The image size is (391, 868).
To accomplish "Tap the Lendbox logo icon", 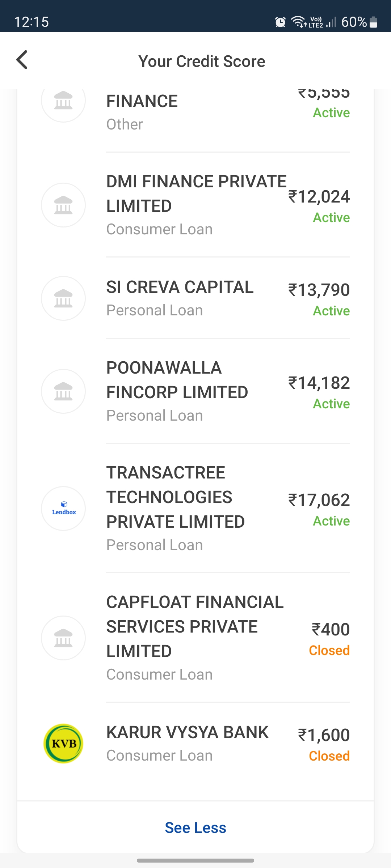I will point(63,509).
